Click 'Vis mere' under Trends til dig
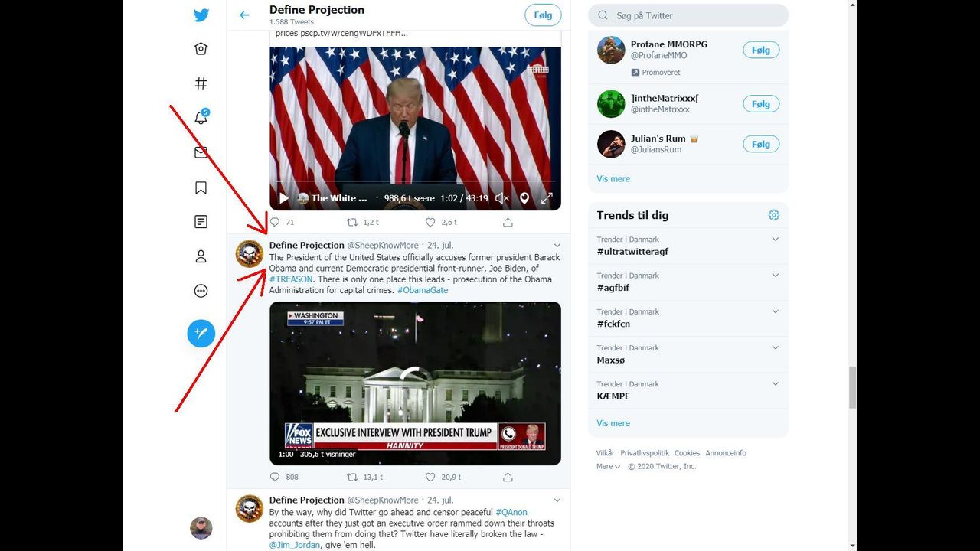The width and height of the screenshot is (980, 551). coord(613,423)
